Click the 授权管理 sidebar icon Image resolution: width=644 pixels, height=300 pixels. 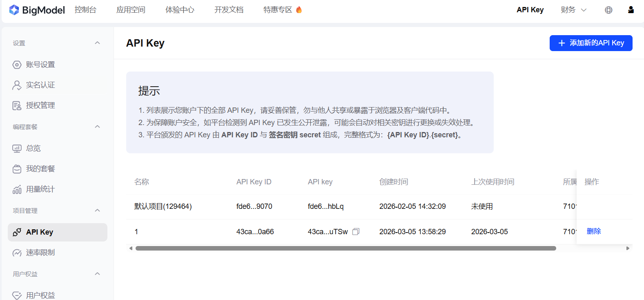click(17, 105)
